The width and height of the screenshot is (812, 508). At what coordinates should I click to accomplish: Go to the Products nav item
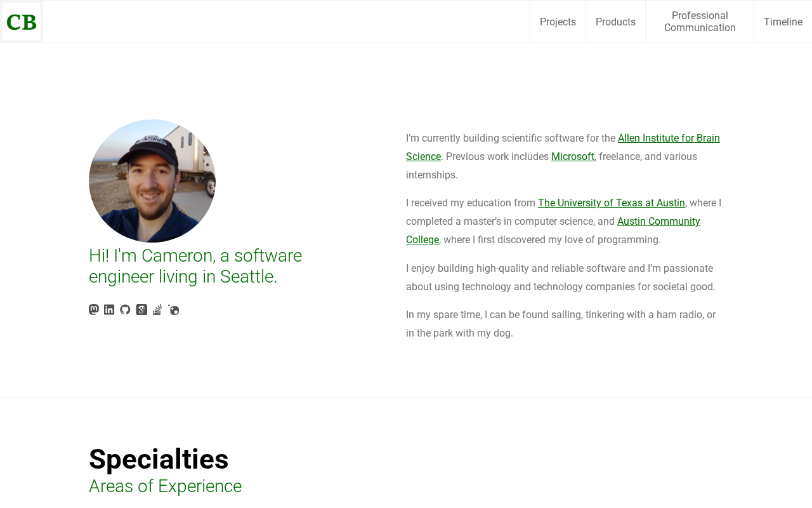point(615,22)
